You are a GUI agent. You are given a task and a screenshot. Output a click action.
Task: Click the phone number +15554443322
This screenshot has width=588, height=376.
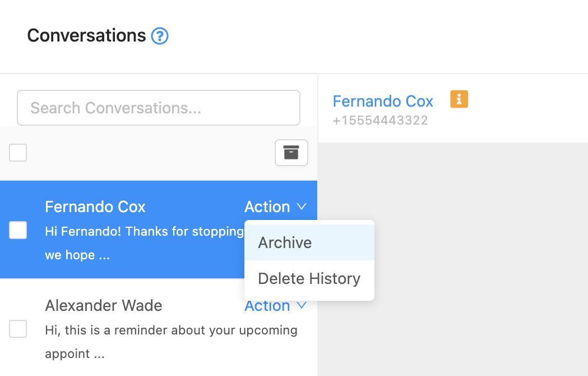380,120
